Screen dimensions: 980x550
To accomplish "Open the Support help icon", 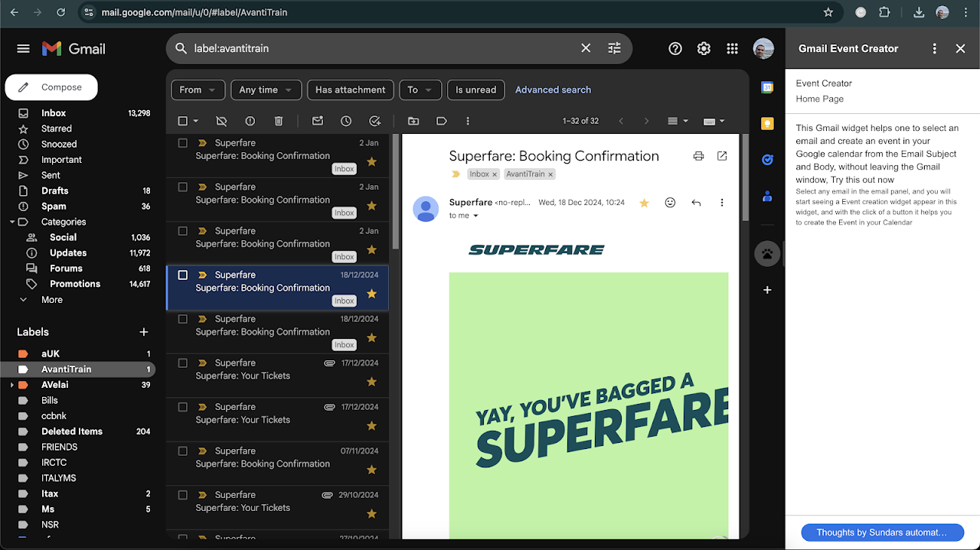I will [x=675, y=48].
